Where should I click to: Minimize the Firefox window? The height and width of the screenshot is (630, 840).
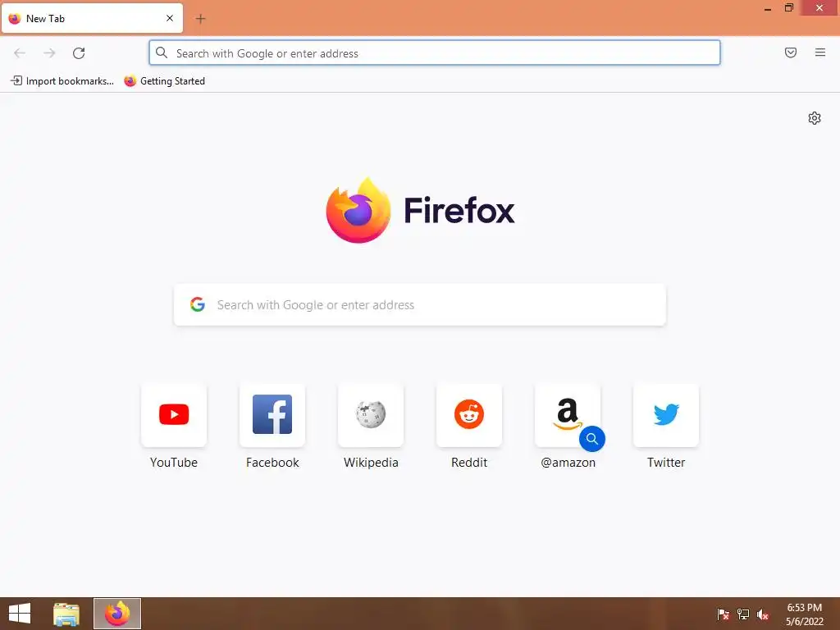(x=767, y=8)
